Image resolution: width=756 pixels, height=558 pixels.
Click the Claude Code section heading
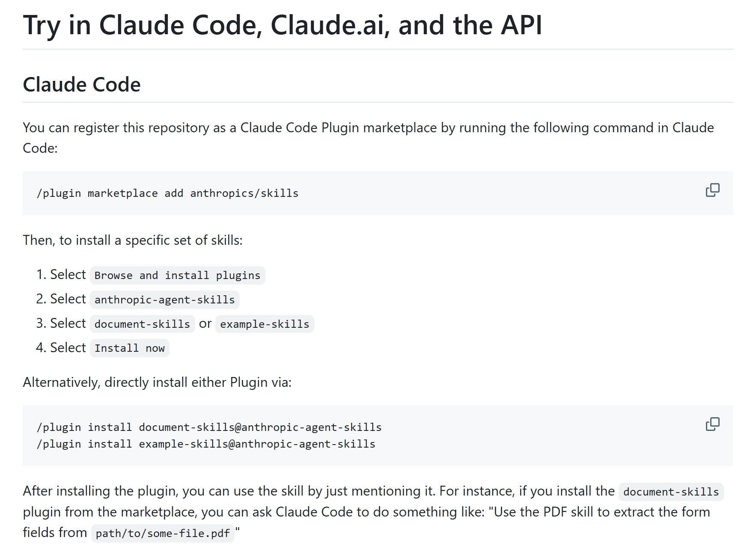[x=82, y=84]
